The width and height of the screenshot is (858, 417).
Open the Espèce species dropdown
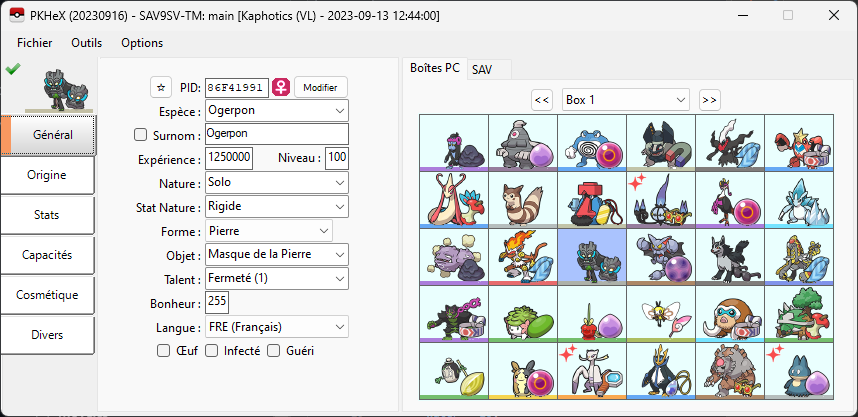(x=277, y=111)
